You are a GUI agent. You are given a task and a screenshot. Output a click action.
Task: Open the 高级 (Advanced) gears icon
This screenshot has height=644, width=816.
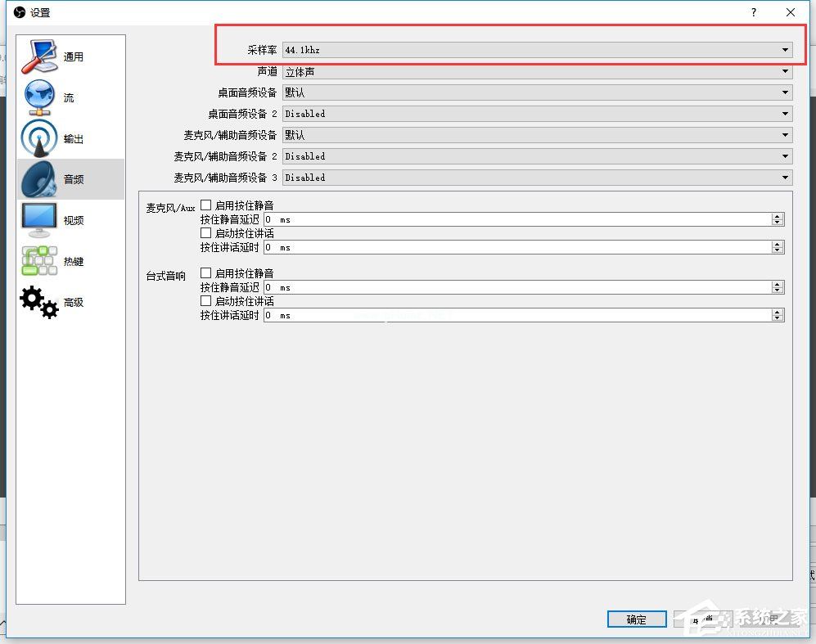pyautogui.click(x=39, y=302)
